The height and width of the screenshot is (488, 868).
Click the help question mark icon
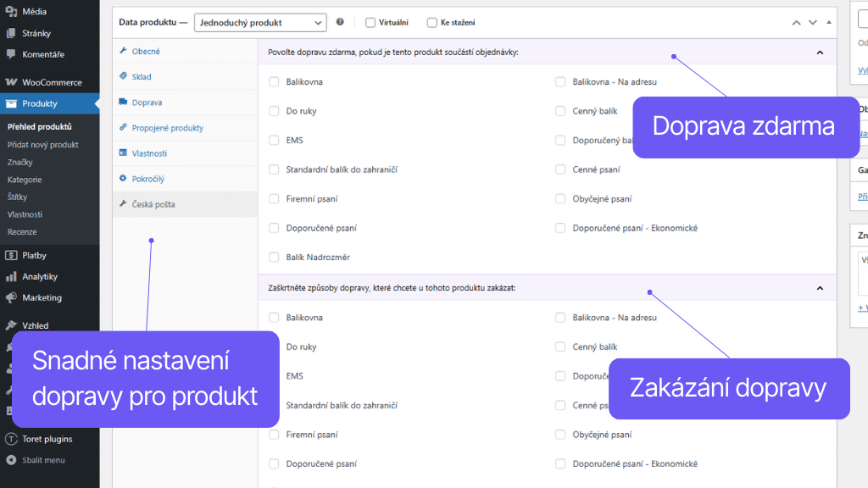pos(340,22)
